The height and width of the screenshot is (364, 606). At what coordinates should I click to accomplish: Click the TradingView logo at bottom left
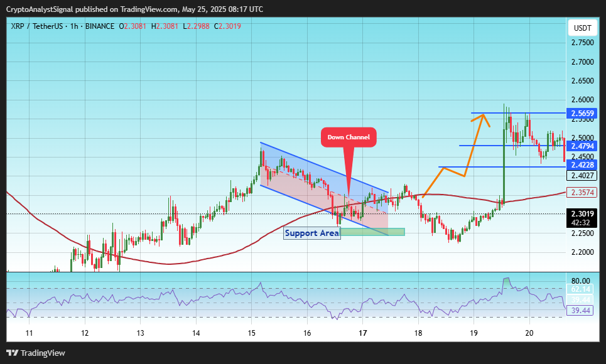(x=36, y=353)
